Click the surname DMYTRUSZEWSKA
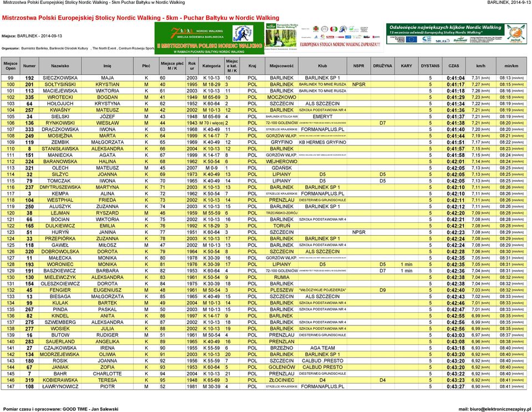Image resolution: width=532 pixels, height=412 pixels. tap(60, 187)
